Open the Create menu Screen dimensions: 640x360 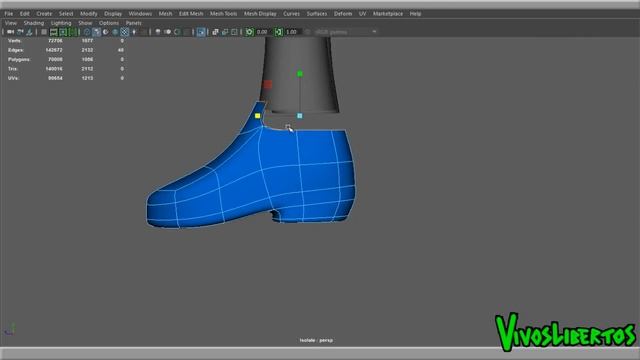pos(44,13)
